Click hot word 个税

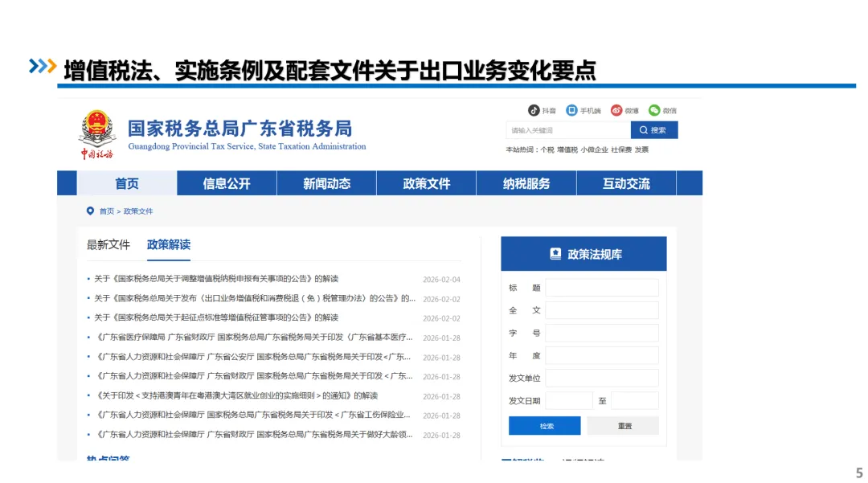(547, 150)
